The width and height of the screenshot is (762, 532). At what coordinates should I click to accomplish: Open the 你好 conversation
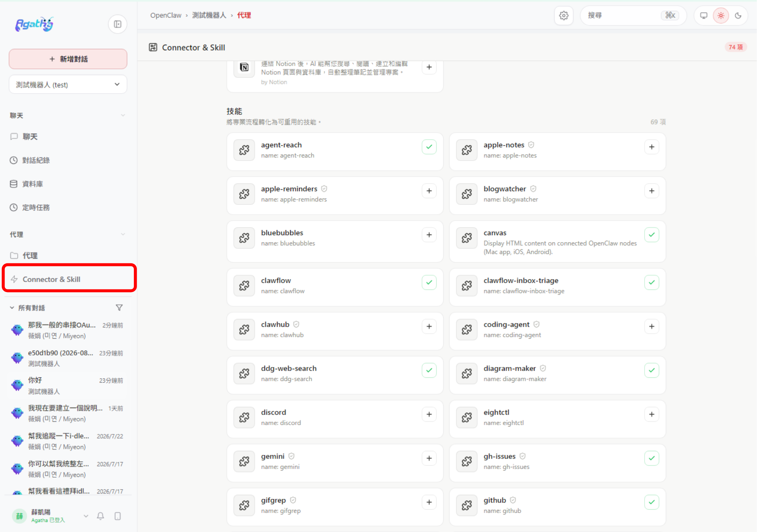[x=68, y=386]
